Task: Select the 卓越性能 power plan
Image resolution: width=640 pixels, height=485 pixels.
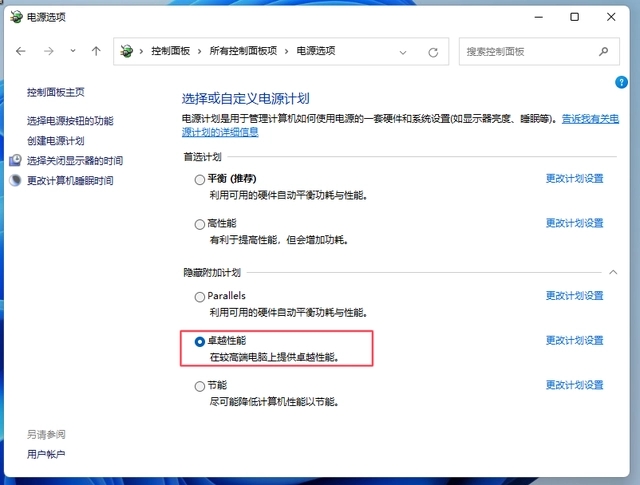Action: click(x=200, y=342)
